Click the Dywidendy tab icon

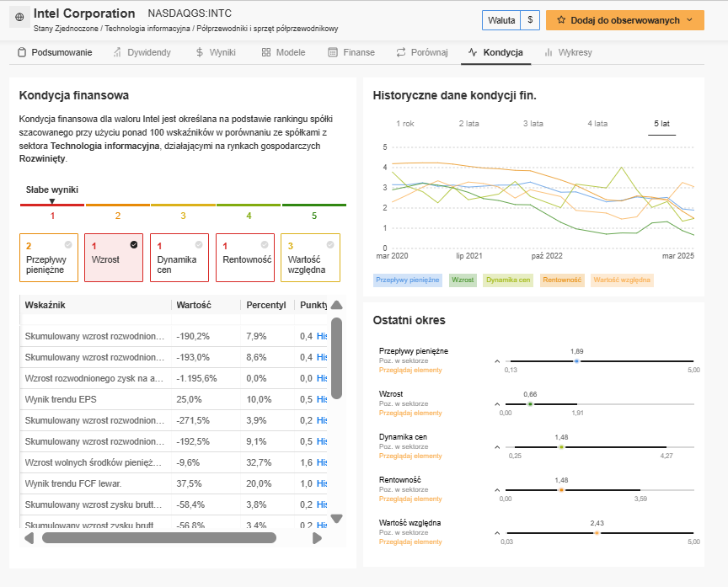tap(117, 52)
